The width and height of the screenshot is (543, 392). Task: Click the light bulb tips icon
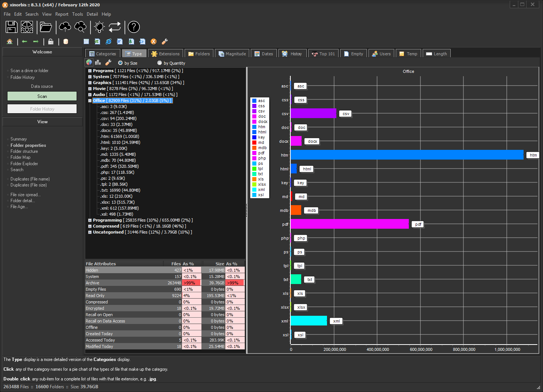point(99,27)
